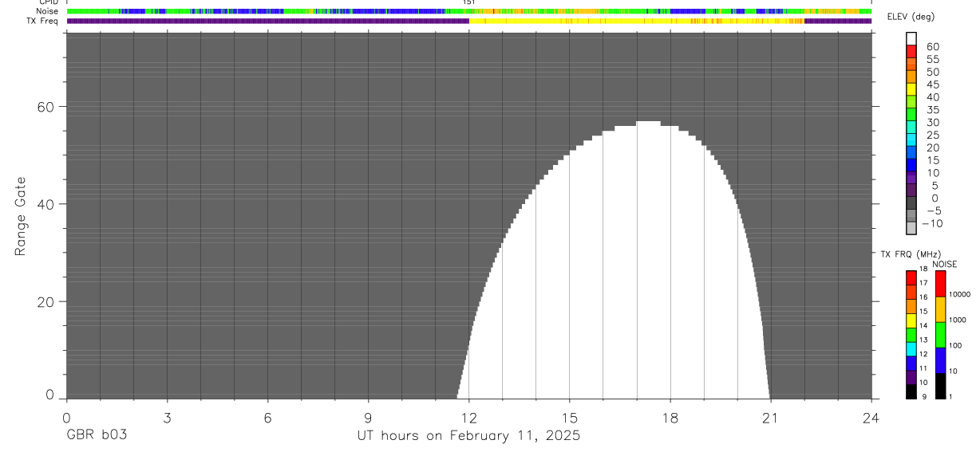The image size is (980, 452).
Task: Click the TX Freq color strip above the plot
Action: coord(468,21)
